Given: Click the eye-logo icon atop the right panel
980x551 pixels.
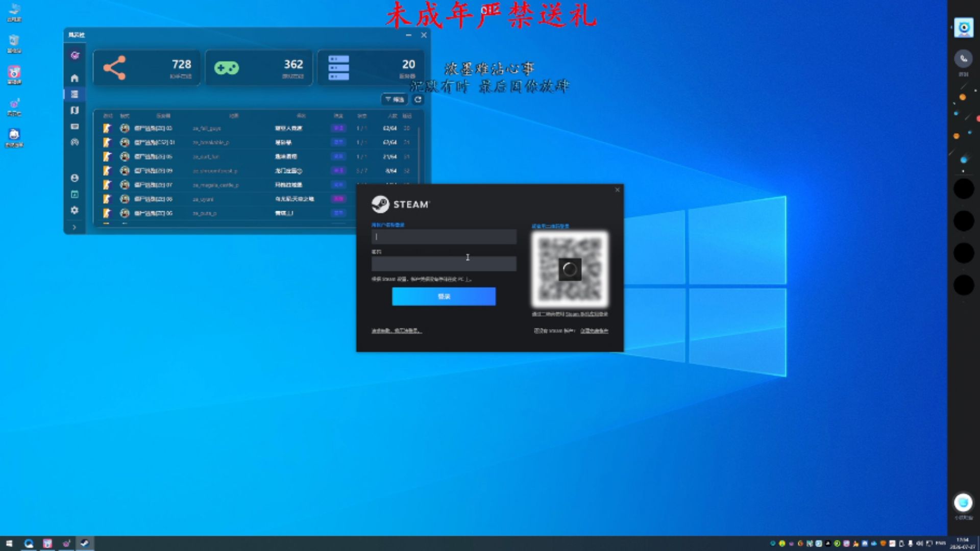Looking at the screenshot, I should [x=964, y=28].
